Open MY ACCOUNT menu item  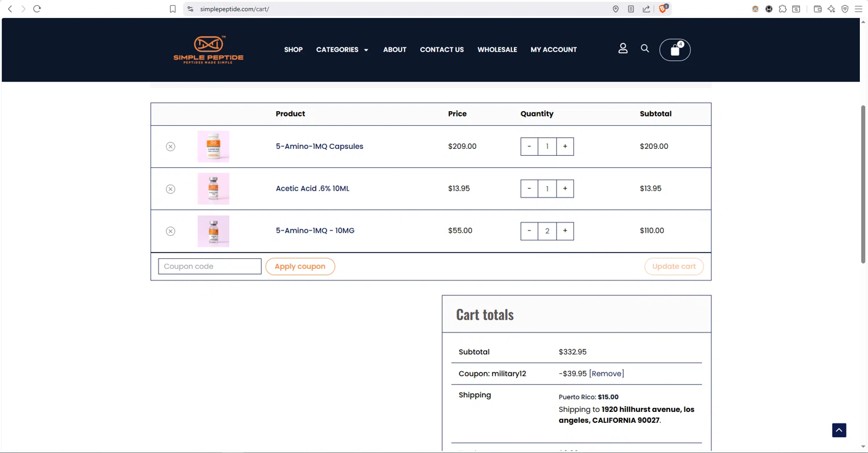pos(554,50)
